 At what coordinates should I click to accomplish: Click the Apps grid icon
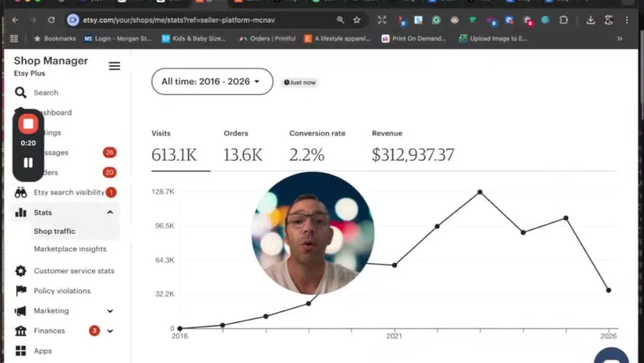(21, 351)
